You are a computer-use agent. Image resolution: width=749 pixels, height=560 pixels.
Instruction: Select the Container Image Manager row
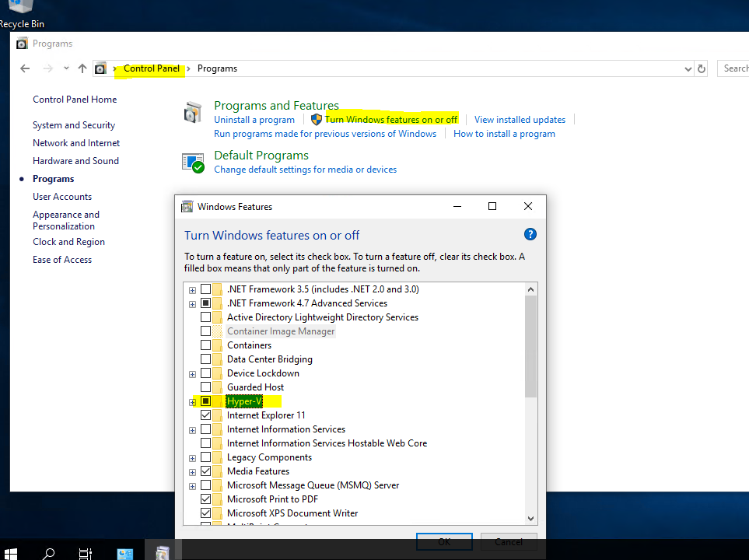tap(281, 331)
